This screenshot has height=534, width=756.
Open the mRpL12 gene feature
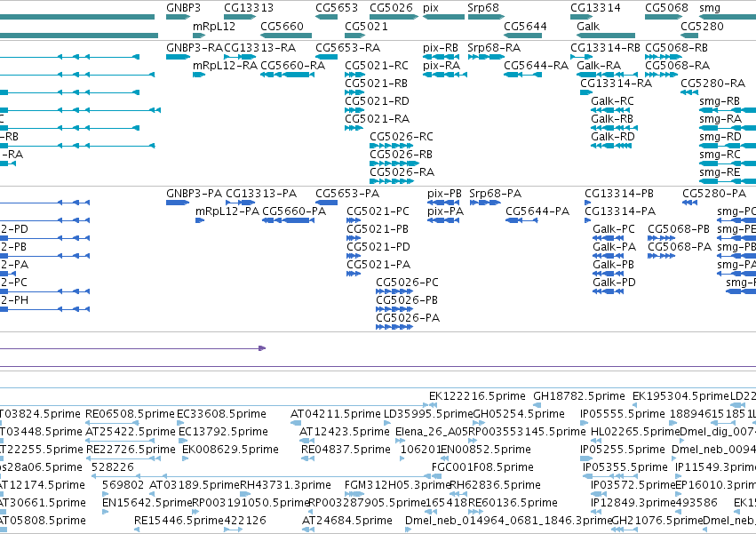[x=199, y=36]
